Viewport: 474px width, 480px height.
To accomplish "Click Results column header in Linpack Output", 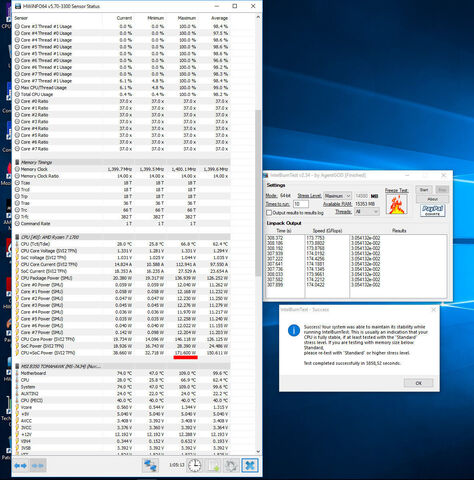I will pos(399,231).
